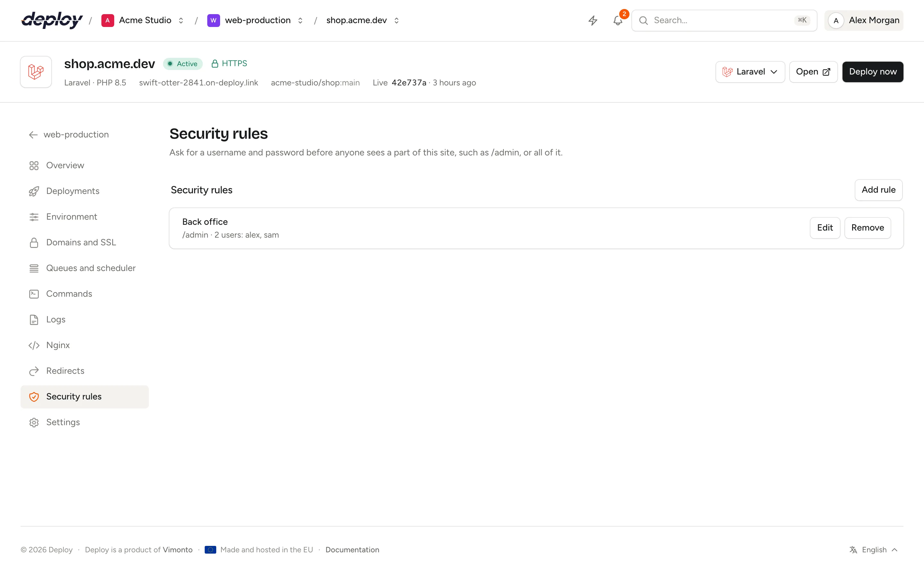The width and height of the screenshot is (924, 578).
Task: Click the Logs file icon
Action: tap(34, 320)
